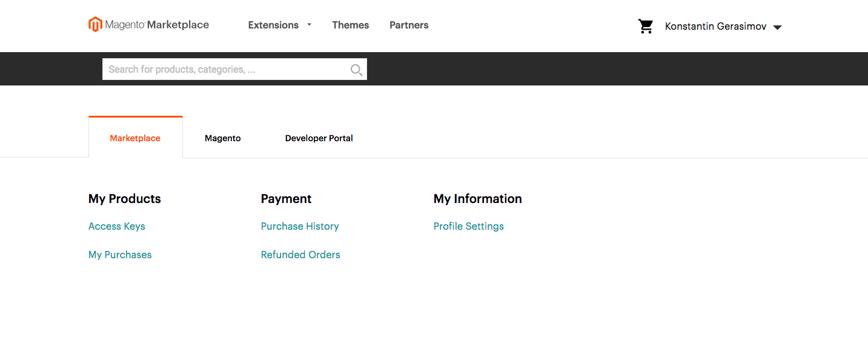Go to Themes in top navigation
Image resolution: width=868 pixels, height=360 pixels.
coord(350,25)
